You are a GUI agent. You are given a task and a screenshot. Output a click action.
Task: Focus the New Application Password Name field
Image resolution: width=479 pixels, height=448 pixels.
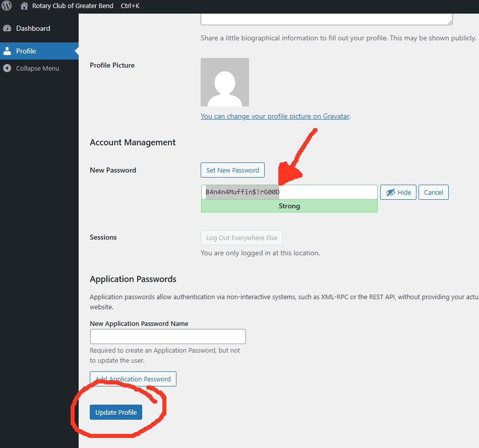coord(168,337)
